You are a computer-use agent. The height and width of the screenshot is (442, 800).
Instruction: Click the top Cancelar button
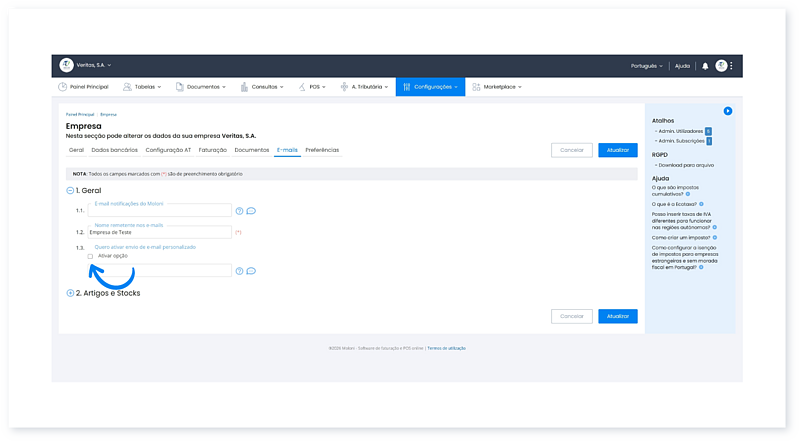click(571, 150)
